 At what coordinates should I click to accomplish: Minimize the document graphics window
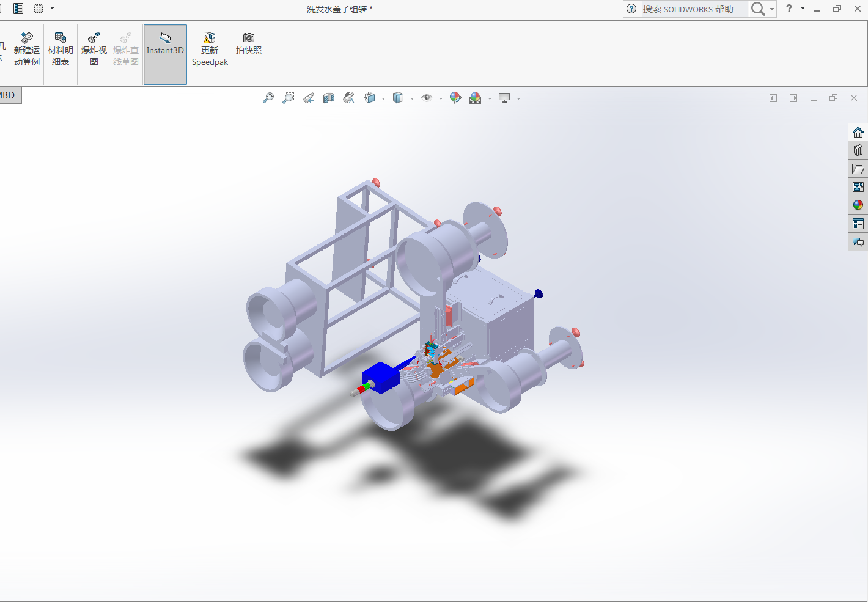click(x=814, y=98)
